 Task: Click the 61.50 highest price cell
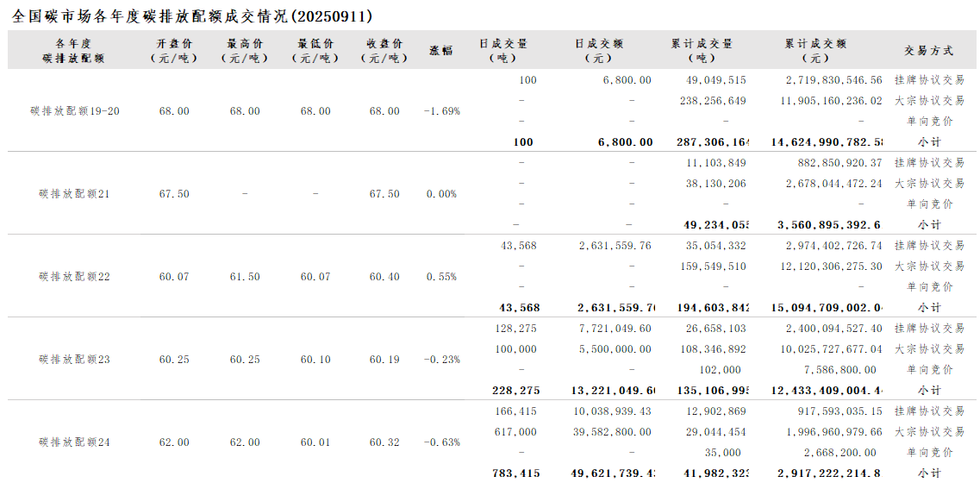[x=245, y=277]
